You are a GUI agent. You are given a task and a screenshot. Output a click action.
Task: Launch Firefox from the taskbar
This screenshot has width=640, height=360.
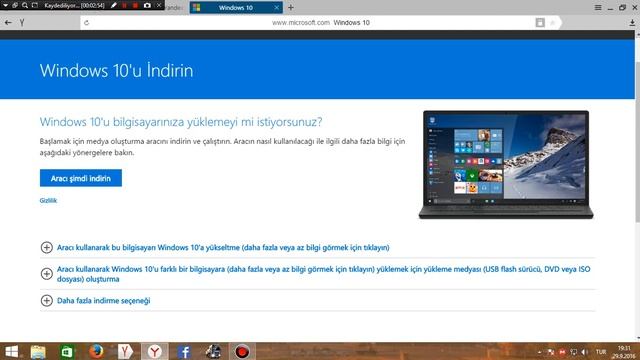[96, 351]
